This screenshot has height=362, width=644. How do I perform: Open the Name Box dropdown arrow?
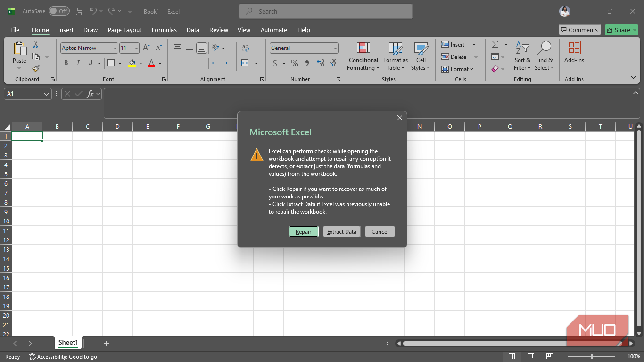coord(46,94)
